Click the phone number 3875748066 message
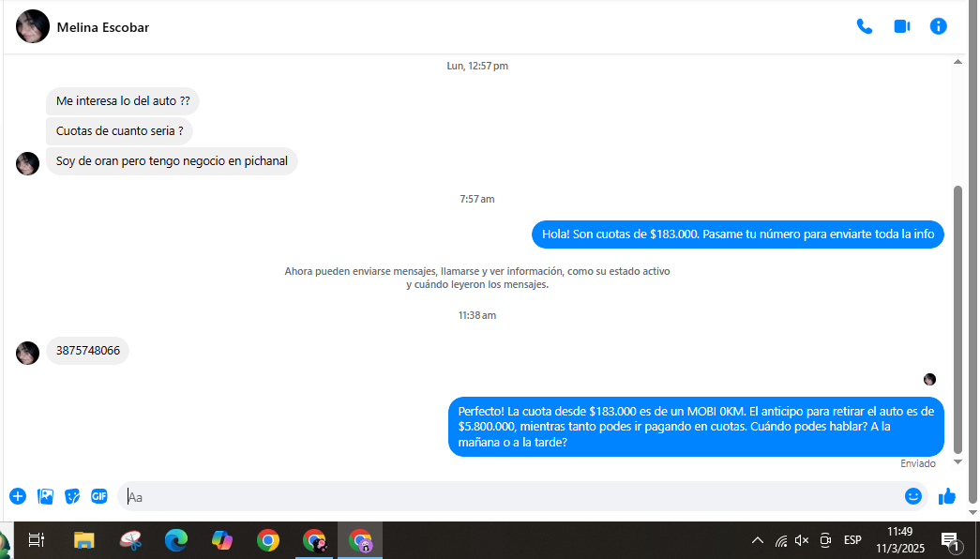This screenshot has height=559, width=980. [x=87, y=351]
